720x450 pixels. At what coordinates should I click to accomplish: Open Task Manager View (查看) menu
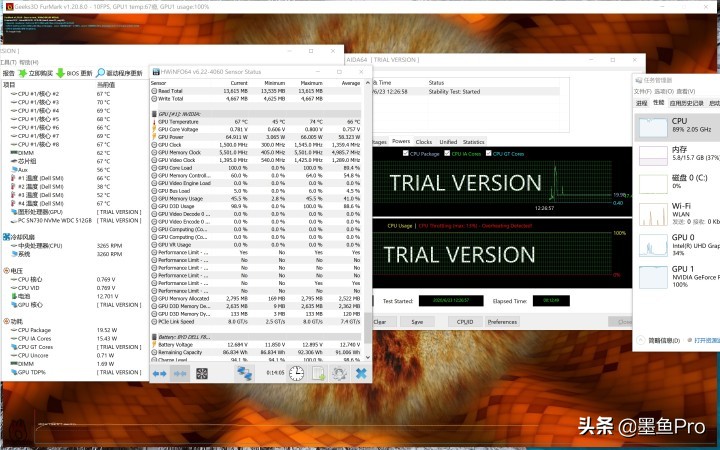[x=685, y=91]
